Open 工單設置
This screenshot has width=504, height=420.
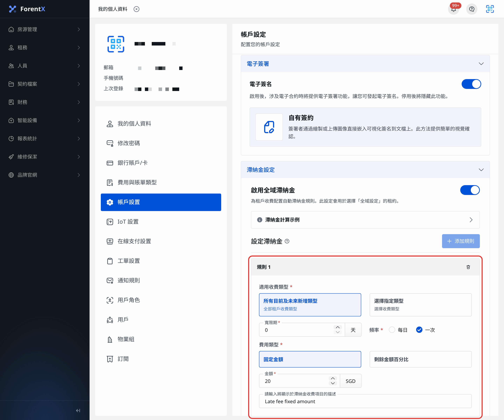tap(161, 261)
